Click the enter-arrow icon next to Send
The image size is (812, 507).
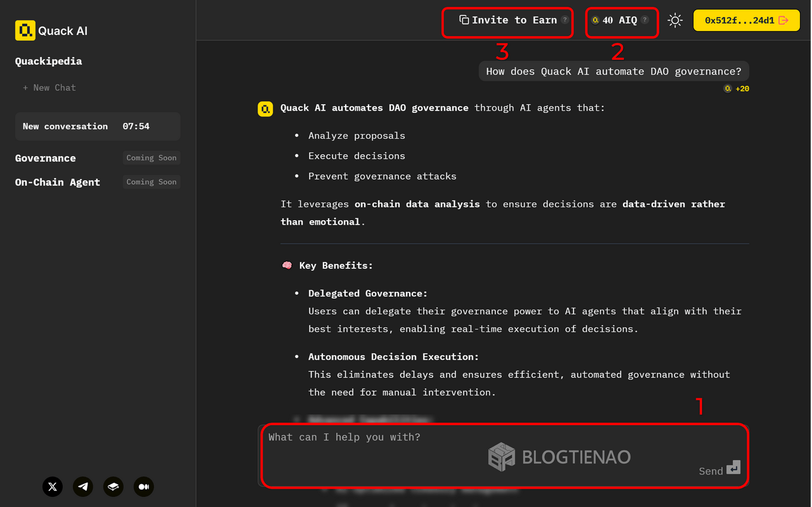pos(734,468)
